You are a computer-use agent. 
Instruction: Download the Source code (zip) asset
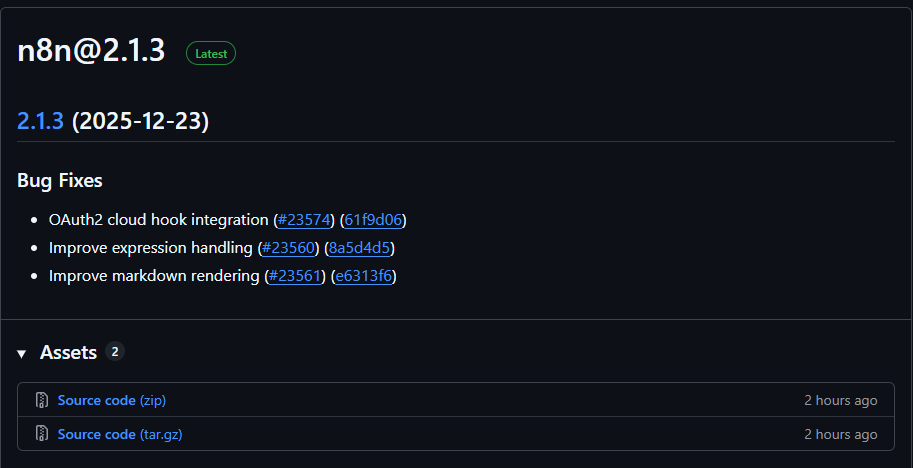pyautogui.click(x=111, y=400)
